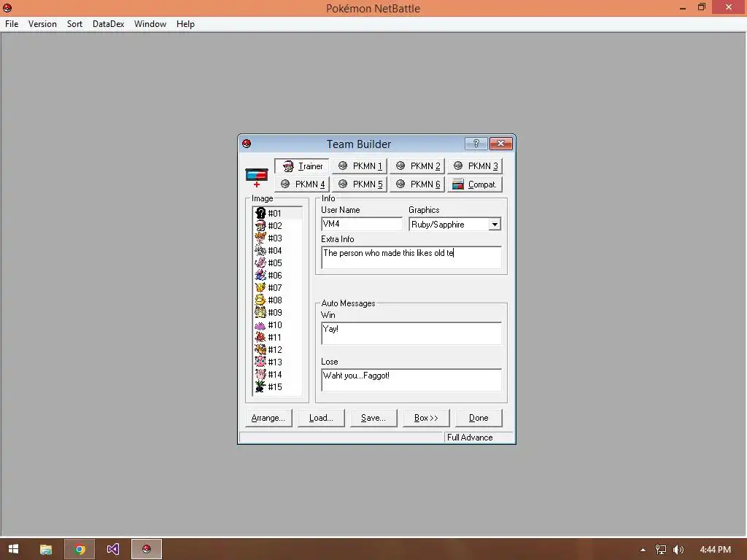Focus the User Name field
Screen dimensions: 747x560
pos(362,225)
